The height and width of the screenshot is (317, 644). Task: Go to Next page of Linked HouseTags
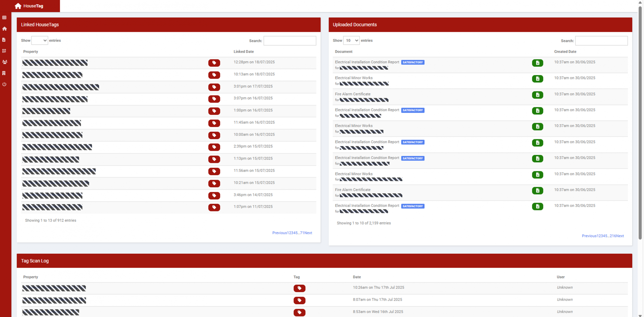pyautogui.click(x=308, y=233)
